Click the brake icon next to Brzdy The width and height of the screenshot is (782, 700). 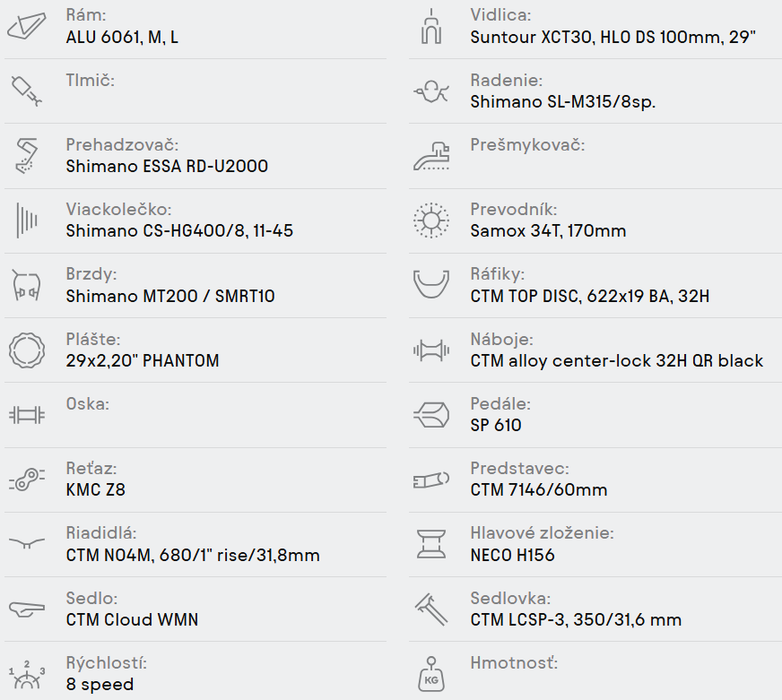coord(26,285)
